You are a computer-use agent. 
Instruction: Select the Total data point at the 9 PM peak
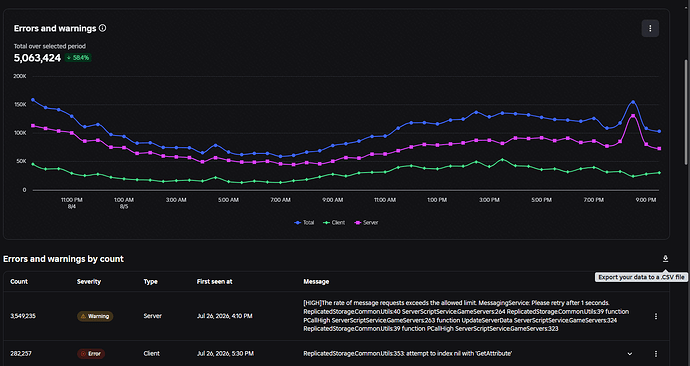coord(633,102)
